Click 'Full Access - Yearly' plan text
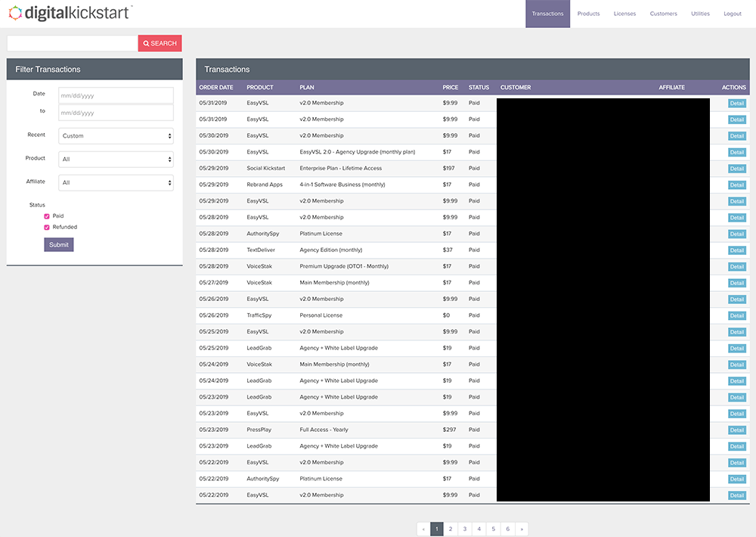The height and width of the screenshot is (537, 756). [324, 430]
